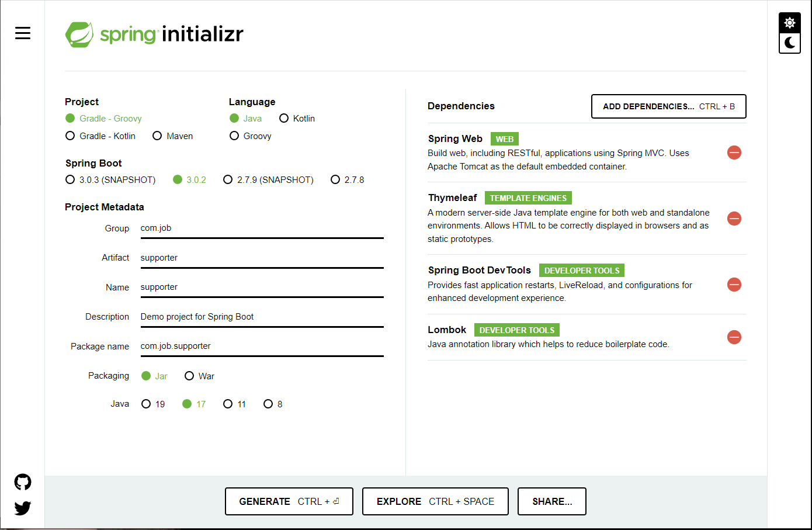
Task: Select Gradle - Kotlin project
Action: tap(100, 136)
